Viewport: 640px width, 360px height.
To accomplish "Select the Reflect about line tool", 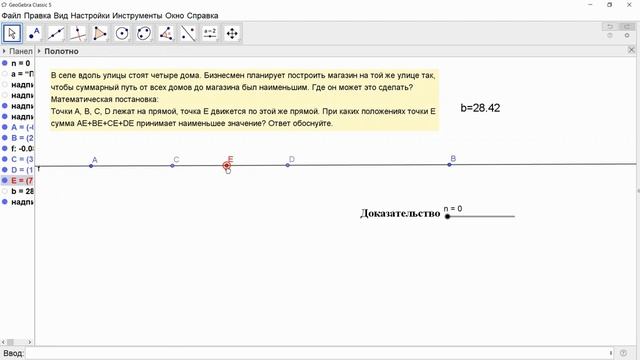I will 188,33.
